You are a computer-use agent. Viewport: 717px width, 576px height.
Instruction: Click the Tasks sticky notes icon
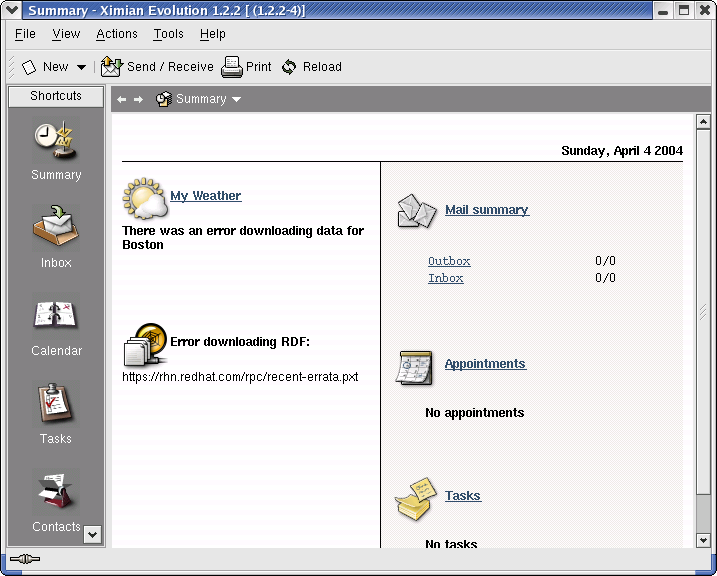415,499
